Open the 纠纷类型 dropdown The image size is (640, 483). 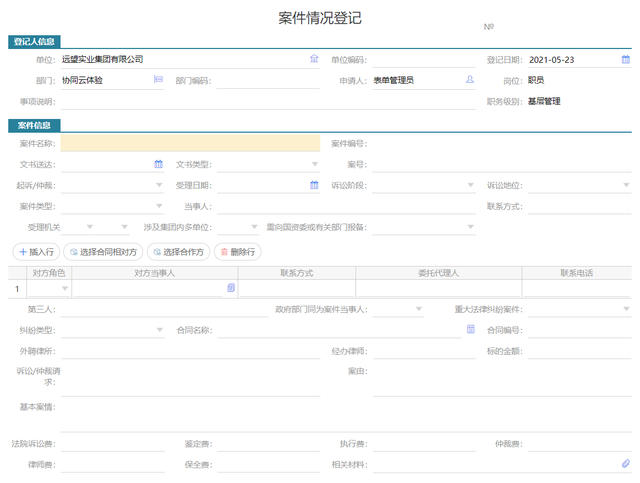(159, 330)
